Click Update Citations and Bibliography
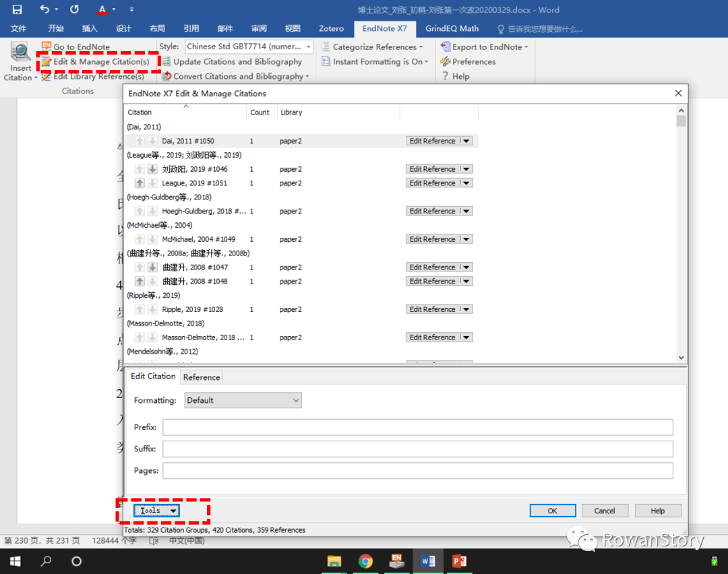 (x=232, y=61)
